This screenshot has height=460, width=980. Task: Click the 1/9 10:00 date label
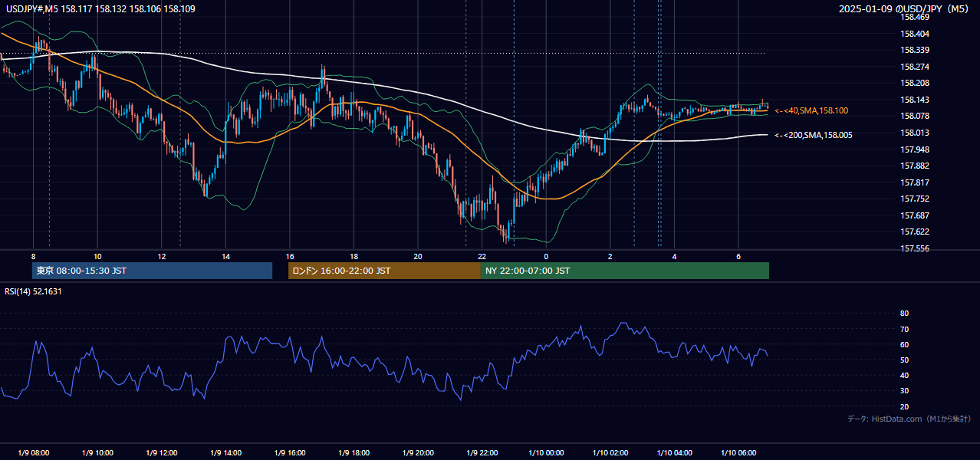point(97,452)
